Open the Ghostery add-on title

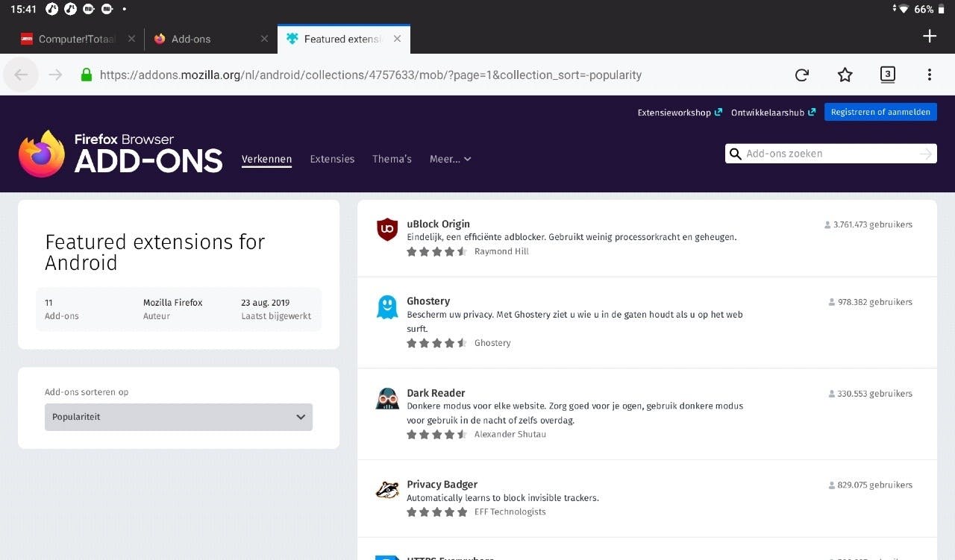point(428,301)
